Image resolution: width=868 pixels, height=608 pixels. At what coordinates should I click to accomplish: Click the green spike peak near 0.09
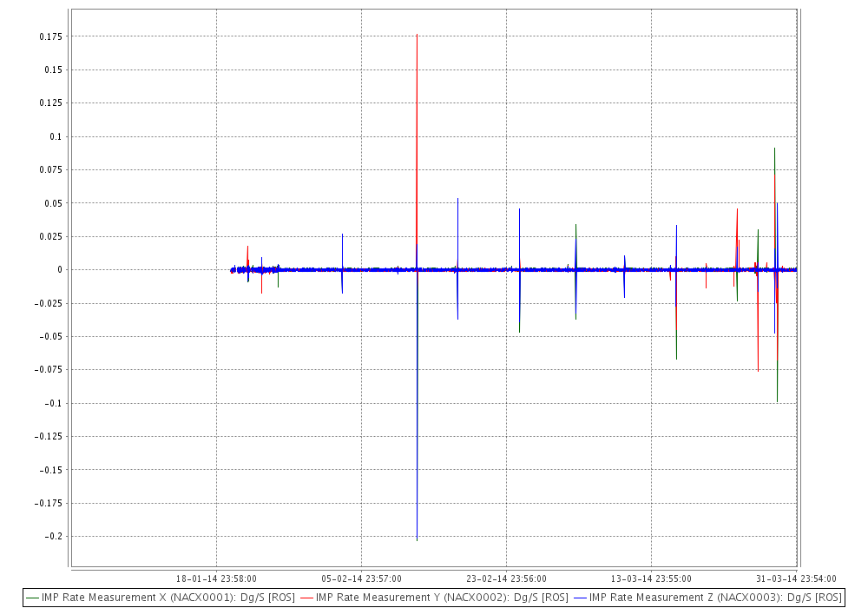[x=774, y=149]
